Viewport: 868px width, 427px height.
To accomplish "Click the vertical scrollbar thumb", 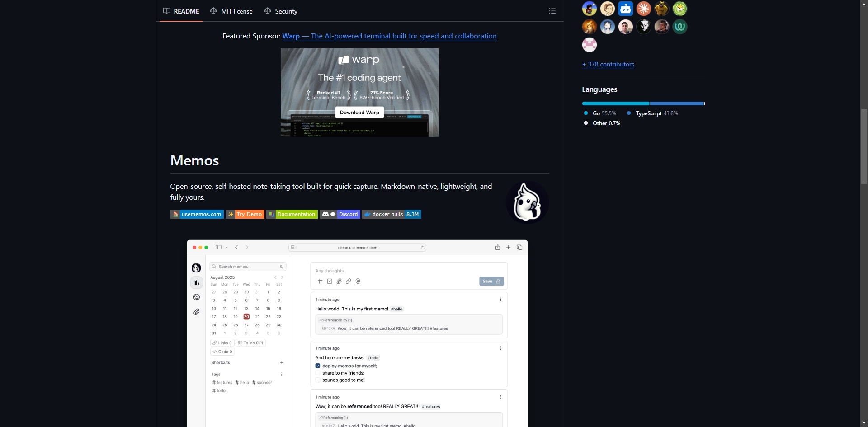I will [864, 146].
